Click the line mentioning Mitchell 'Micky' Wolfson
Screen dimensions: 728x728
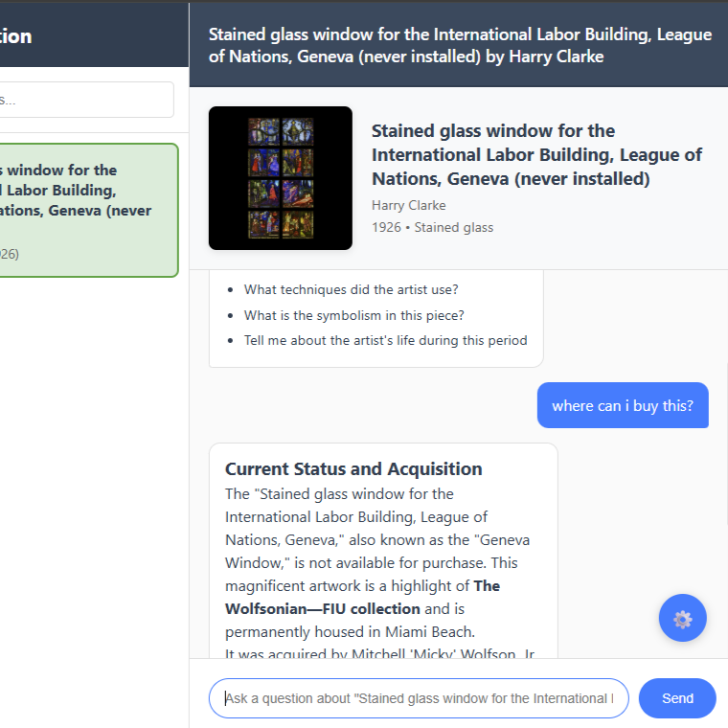(x=379, y=653)
